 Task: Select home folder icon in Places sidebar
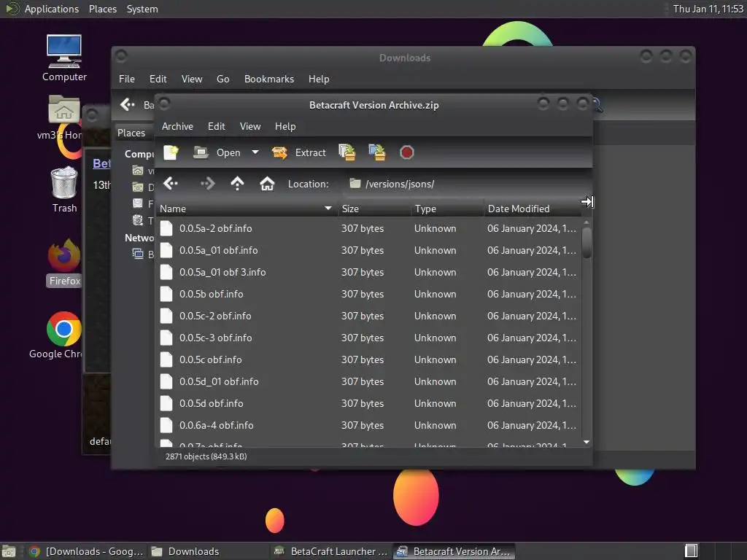click(x=138, y=171)
